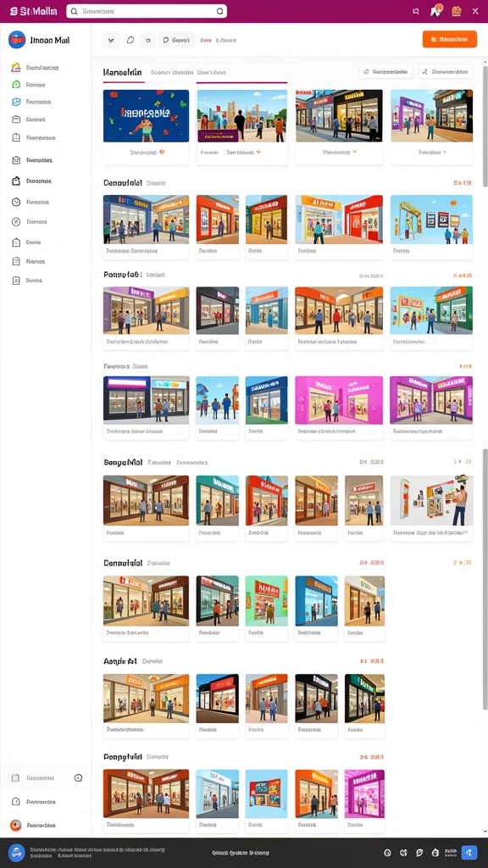The height and width of the screenshot is (868, 488).
Task: Expand the dropdown chevron in the toolbar
Action: click(x=111, y=40)
